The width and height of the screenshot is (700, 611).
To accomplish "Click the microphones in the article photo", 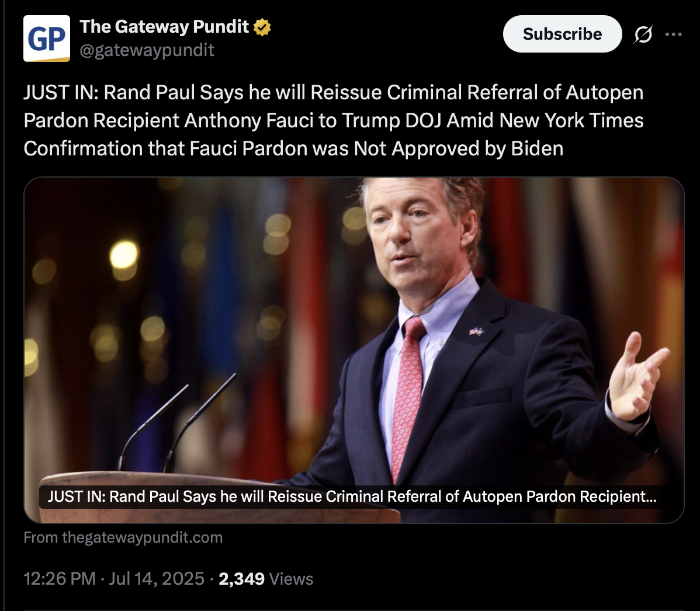I will point(178,422).
